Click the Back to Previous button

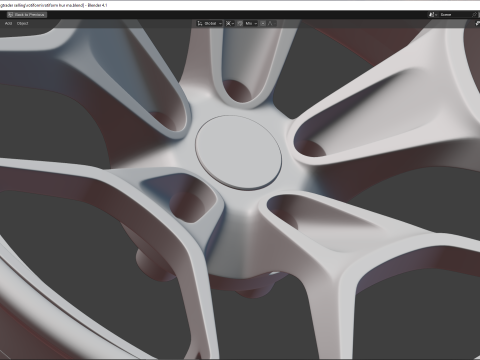tap(27, 15)
